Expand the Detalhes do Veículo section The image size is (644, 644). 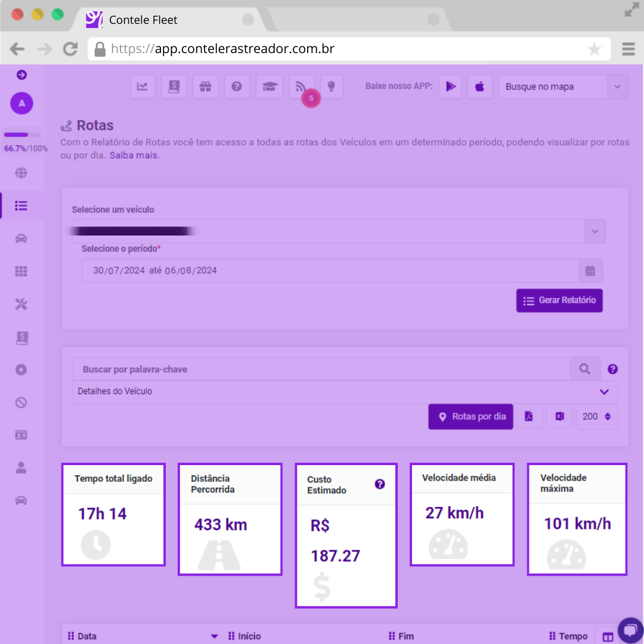(604, 392)
